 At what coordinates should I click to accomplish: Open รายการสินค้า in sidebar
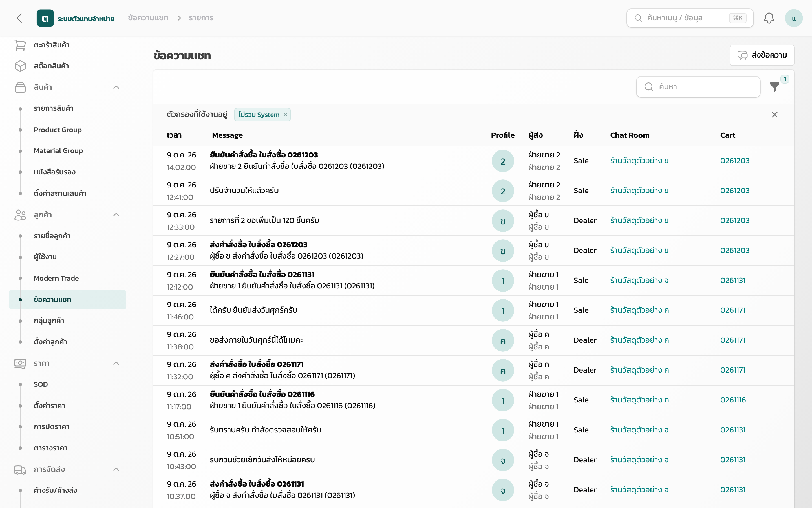coord(53,108)
